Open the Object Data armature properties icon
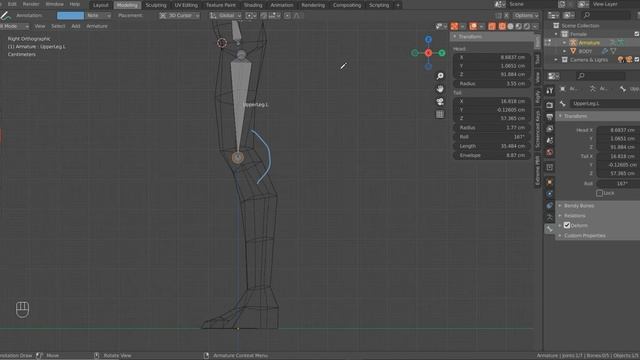Viewport: 640px width, 360px height. [549, 217]
